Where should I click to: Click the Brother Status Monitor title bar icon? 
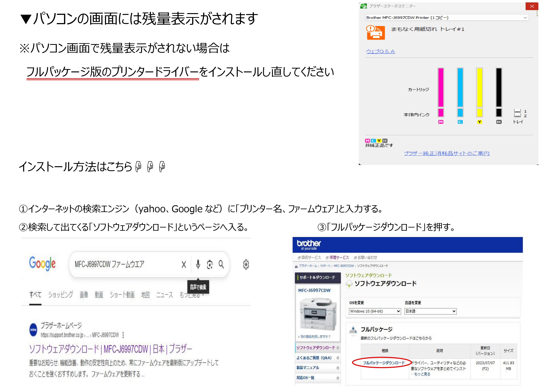click(x=363, y=6)
